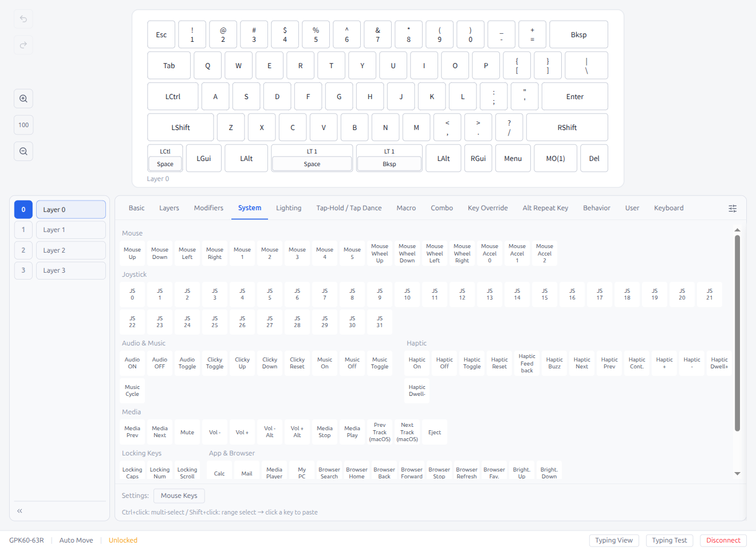Screen dimensions: 756x550
Task: Click Unlocked in the status bar
Action: 123,540
